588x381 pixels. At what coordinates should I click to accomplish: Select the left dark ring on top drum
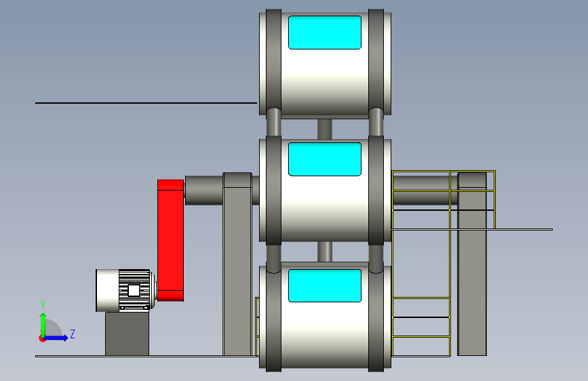click(274, 62)
